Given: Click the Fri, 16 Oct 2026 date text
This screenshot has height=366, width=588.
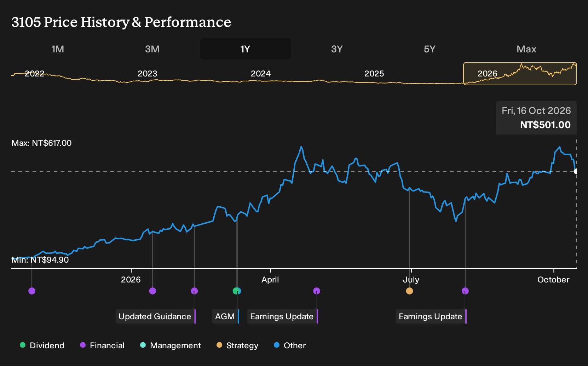Looking at the screenshot, I should point(536,111).
